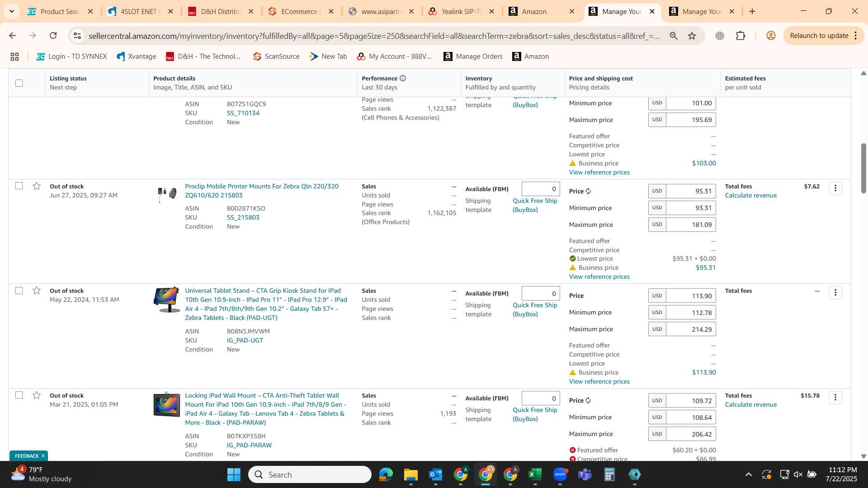Open View reference prices for the 113.90 listing
The image size is (868, 488).
pos(599,381)
